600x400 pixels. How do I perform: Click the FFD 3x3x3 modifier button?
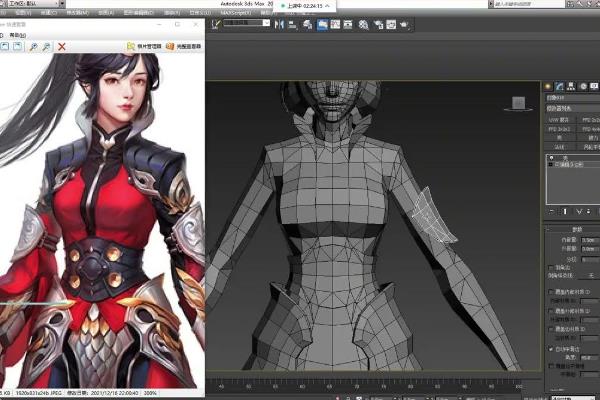tap(559, 129)
